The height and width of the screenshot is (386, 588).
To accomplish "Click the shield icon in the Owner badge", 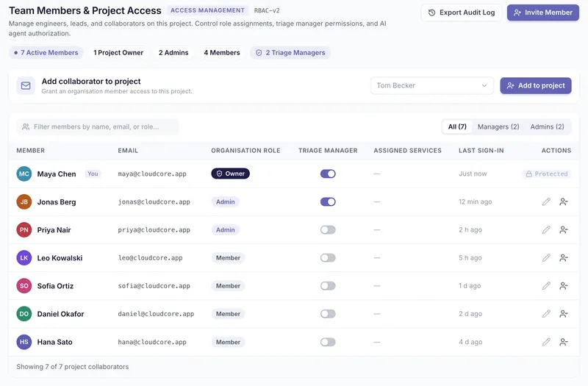I will (219, 174).
